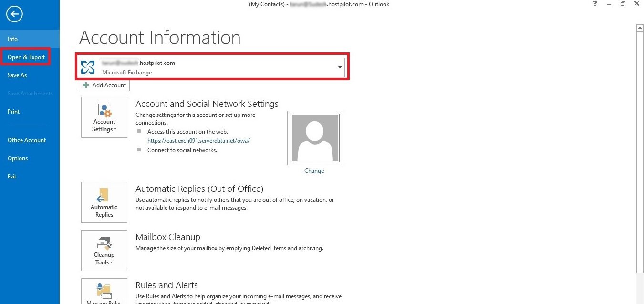Click the Microsoft Exchange account icon

pos(88,67)
